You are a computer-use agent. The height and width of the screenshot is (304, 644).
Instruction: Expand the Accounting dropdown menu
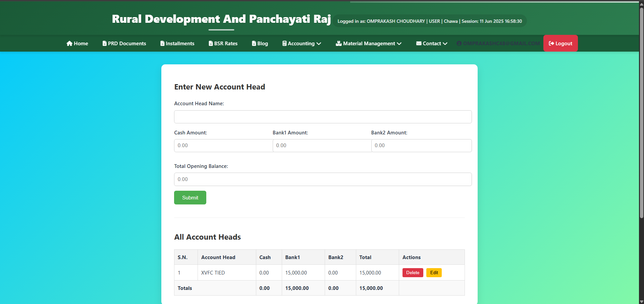pos(319,43)
